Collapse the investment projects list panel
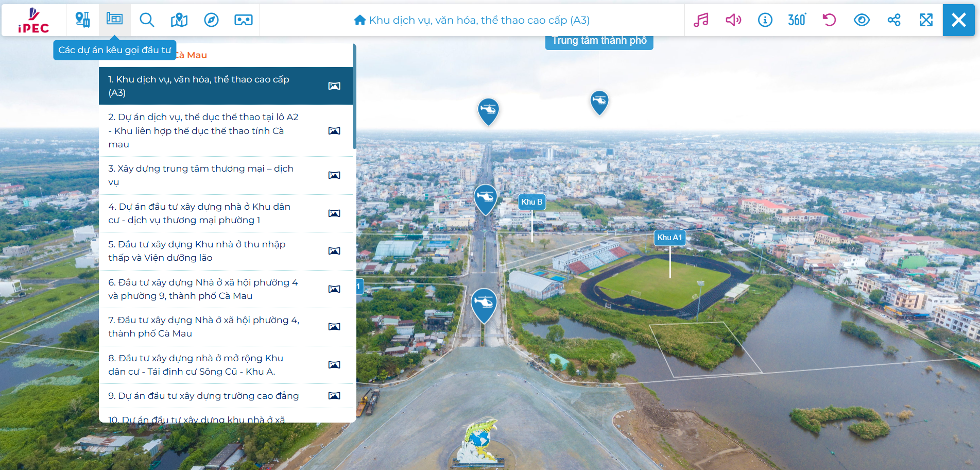The image size is (980, 470). [114, 20]
